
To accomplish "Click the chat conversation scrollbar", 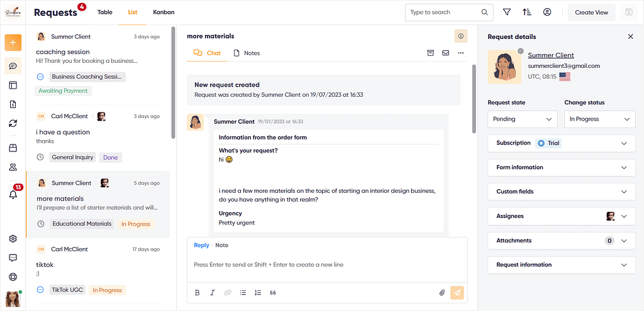I will tap(474, 99).
